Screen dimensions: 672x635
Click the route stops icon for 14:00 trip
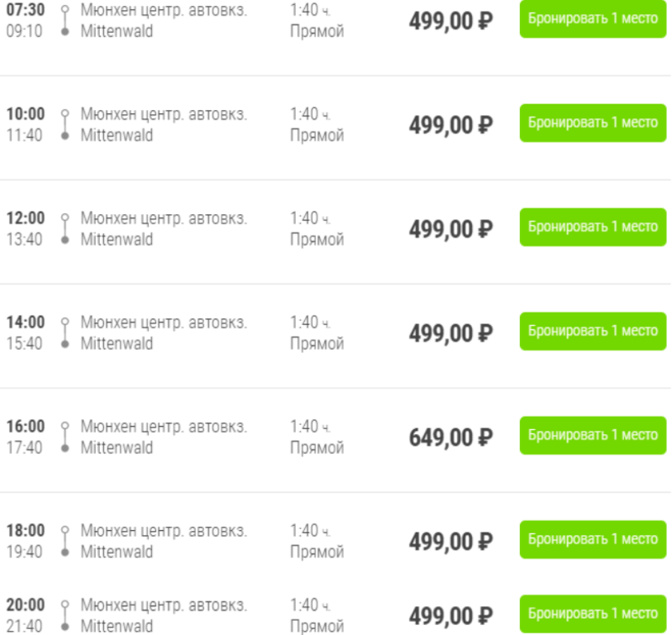64,333
